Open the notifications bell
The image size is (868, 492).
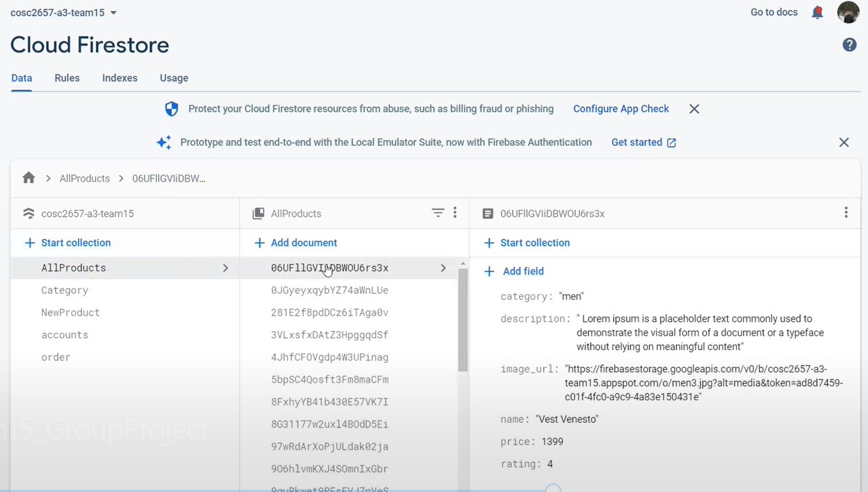818,12
